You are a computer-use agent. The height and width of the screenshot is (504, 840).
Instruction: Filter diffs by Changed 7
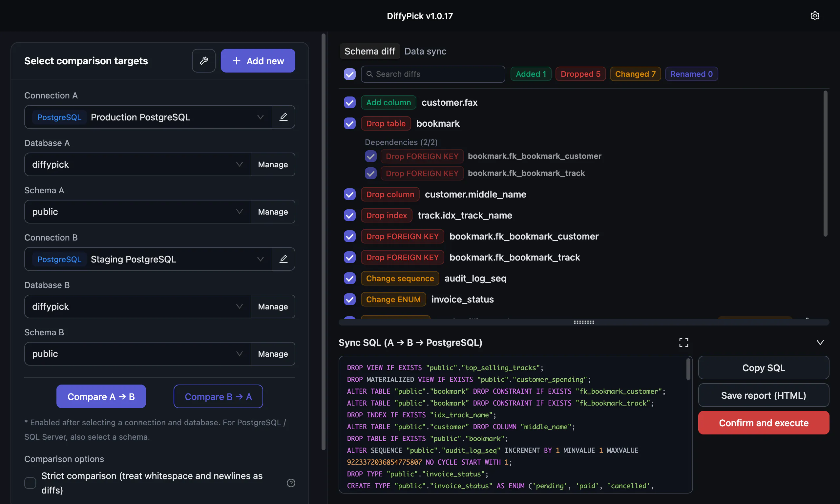(x=635, y=74)
